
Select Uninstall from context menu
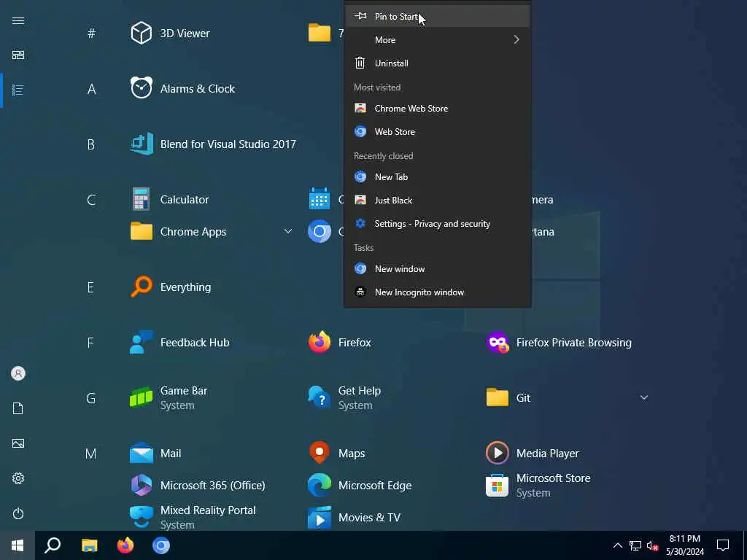[x=438, y=63]
